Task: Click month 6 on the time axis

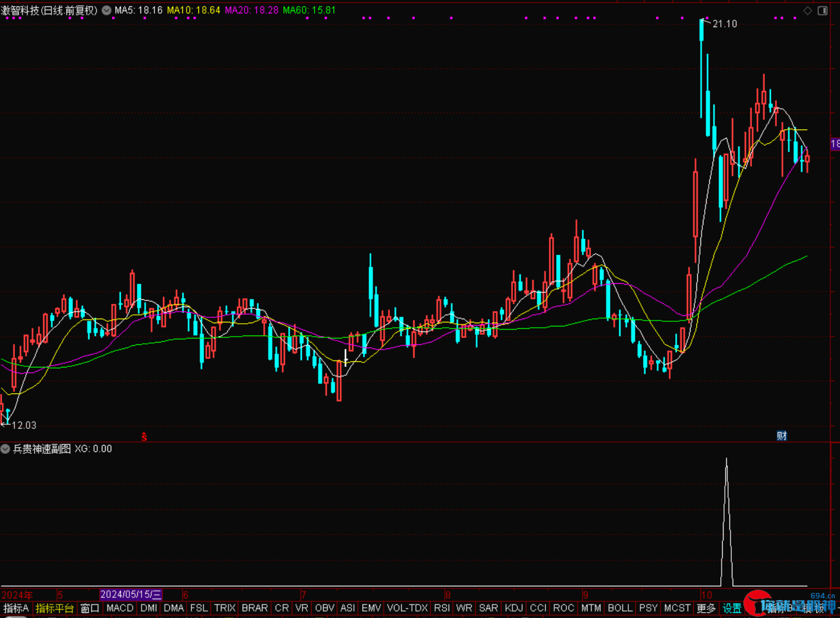Action: point(185,595)
